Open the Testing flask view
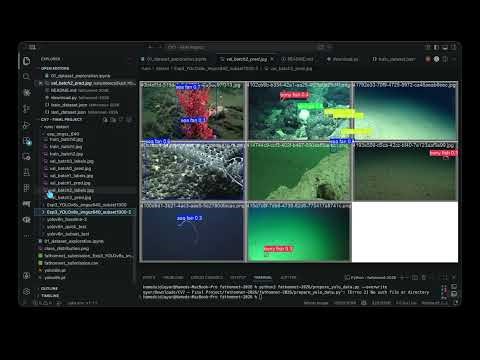This screenshot has width=480, height=360. (x=27, y=172)
